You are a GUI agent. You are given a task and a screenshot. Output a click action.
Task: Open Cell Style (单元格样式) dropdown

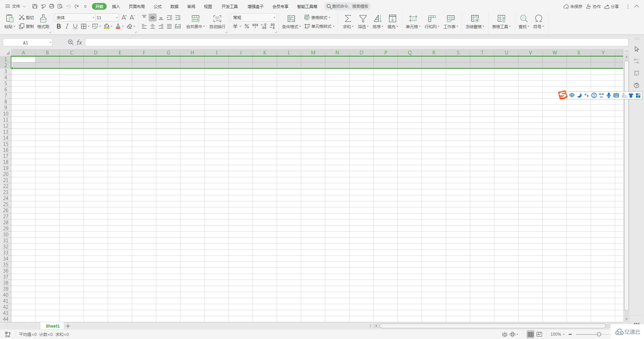319,26
